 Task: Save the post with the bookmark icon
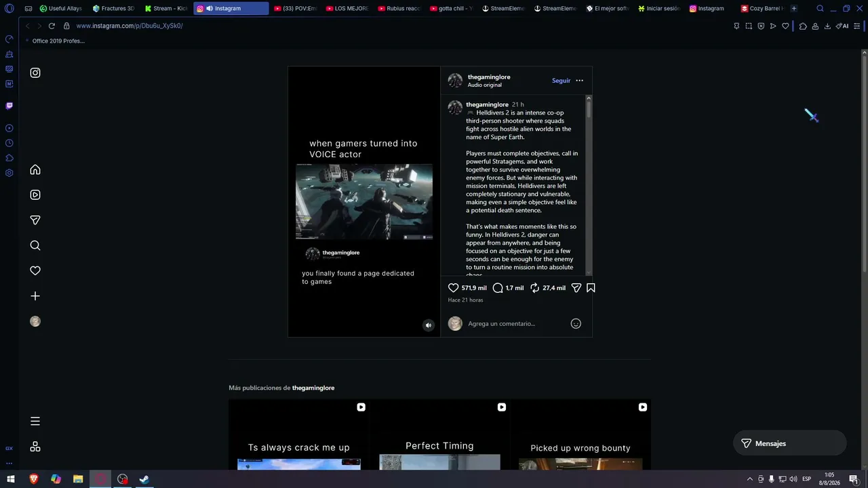(x=591, y=288)
